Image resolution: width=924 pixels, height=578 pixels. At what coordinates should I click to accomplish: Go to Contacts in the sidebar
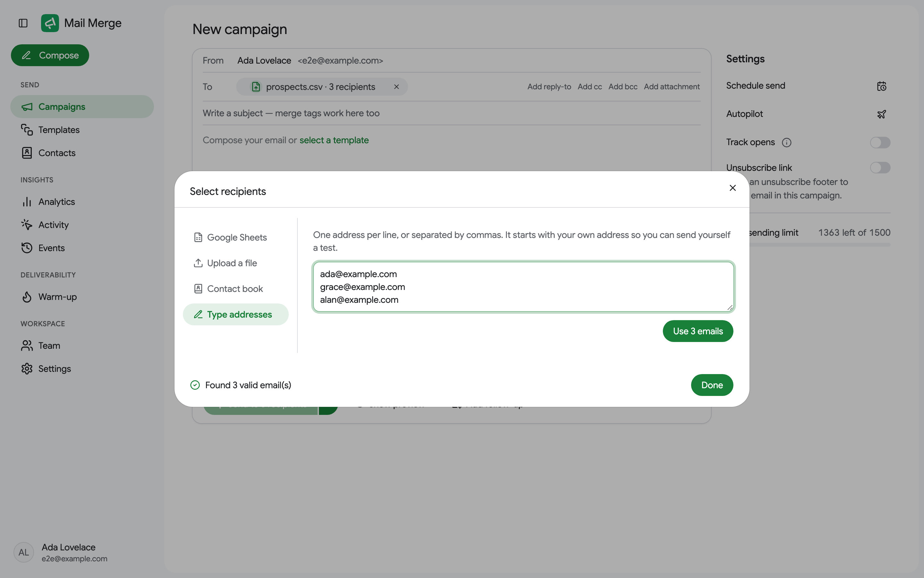[x=82, y=153]
